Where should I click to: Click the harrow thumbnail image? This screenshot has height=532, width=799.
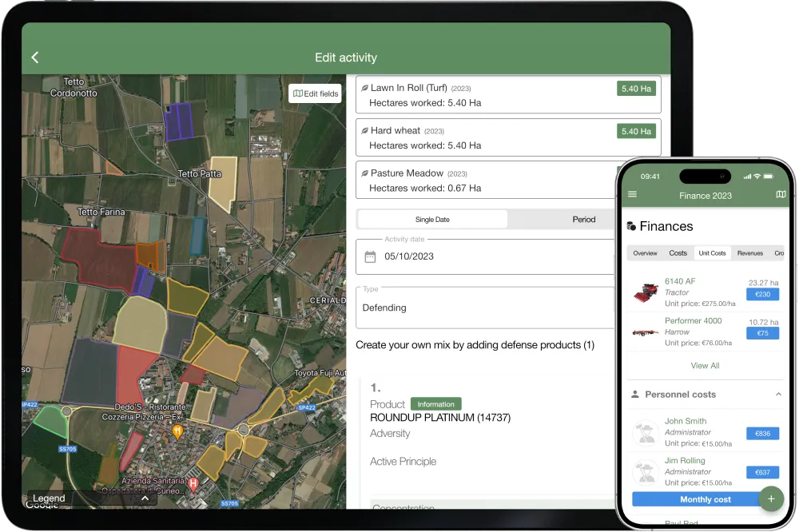(646, 333)
